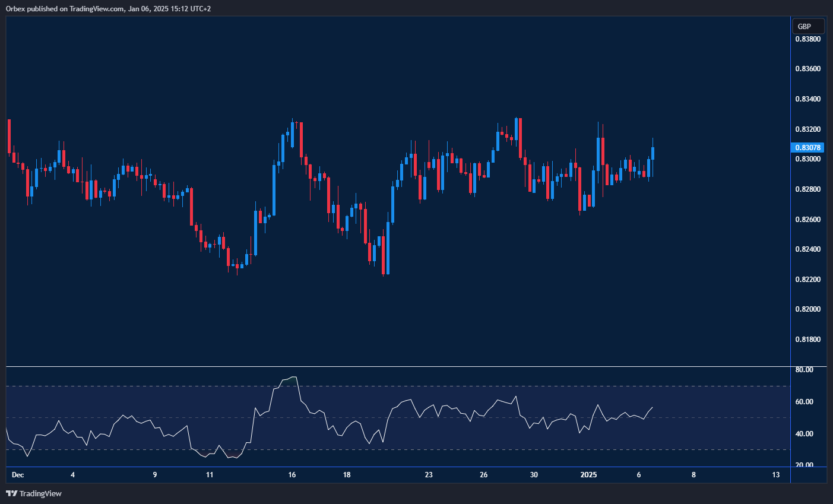Click the Dec label on time axis
Viewport: 833px width, 504px height.
tap(18, 475)
